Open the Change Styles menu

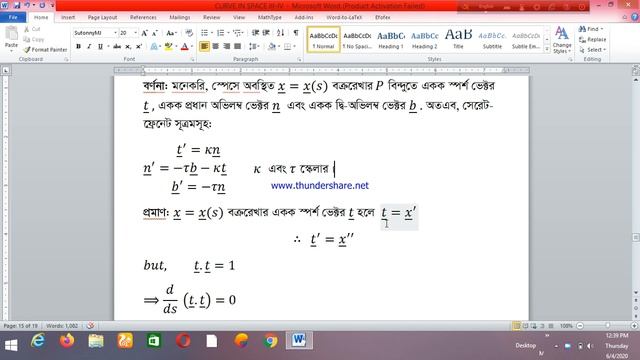point(562,40)
